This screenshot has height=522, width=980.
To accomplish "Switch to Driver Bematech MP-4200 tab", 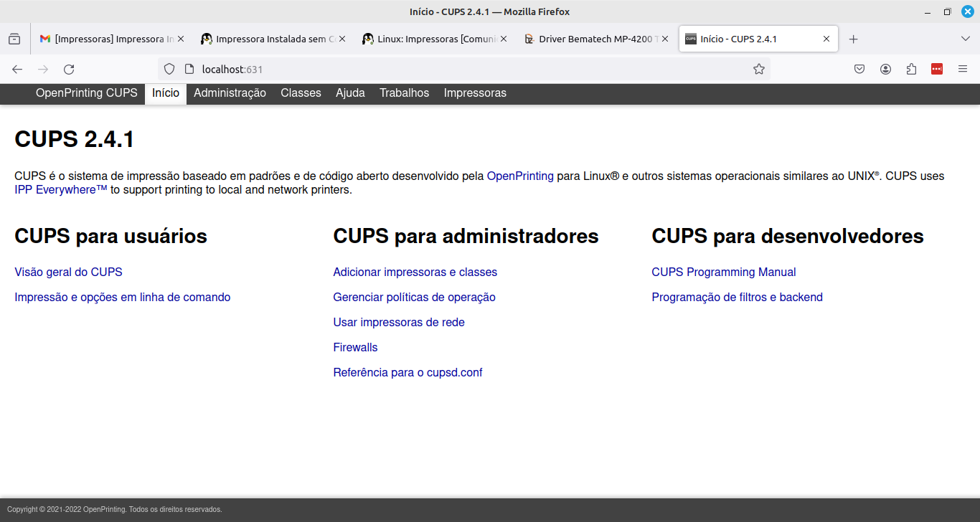I will (597, 39).
